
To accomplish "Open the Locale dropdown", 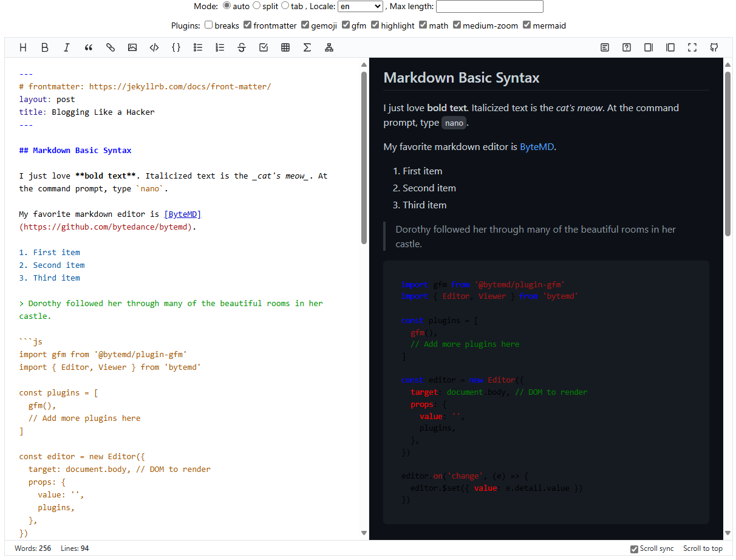I will tap(360, 6).
